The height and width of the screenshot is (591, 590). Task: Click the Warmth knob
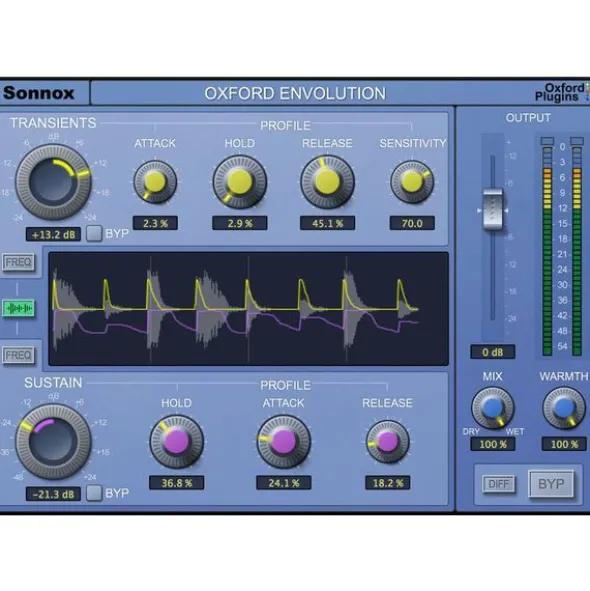(x=564, y=408)
